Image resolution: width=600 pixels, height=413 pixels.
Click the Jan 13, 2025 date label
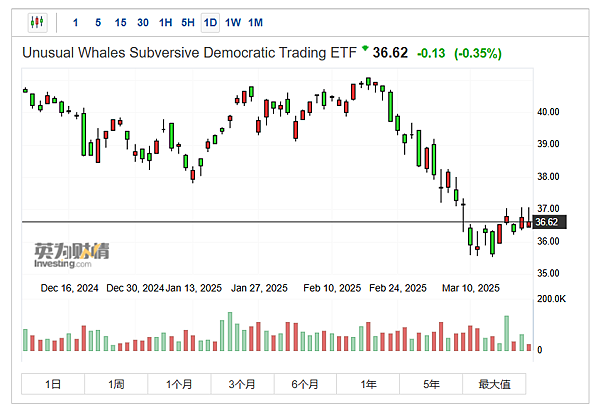click(194, 288)
